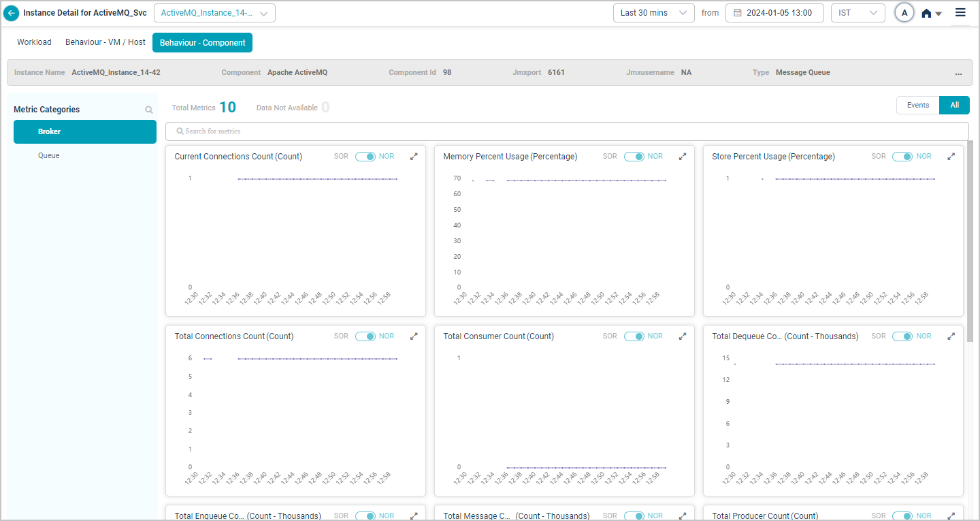Click the Search for metrics field
Image resolution: width=980 pixels, height=521 pixels.
tap(566, 131)
